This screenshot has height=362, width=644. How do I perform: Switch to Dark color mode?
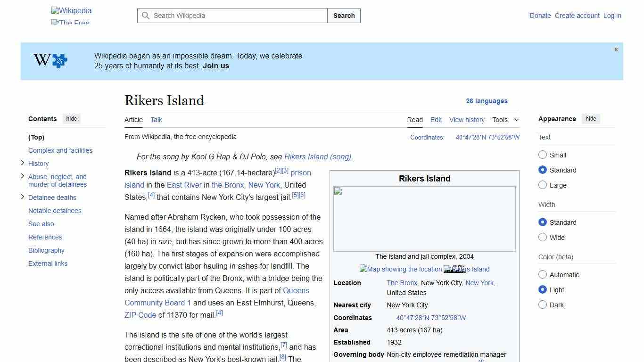point(543,305)
